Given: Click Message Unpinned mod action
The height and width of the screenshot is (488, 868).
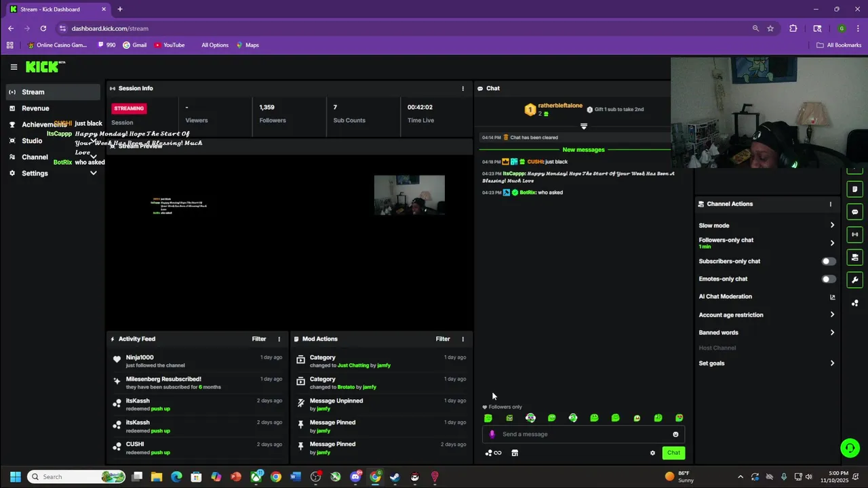Looking at the screenshot, I should [x=382, y=405].
